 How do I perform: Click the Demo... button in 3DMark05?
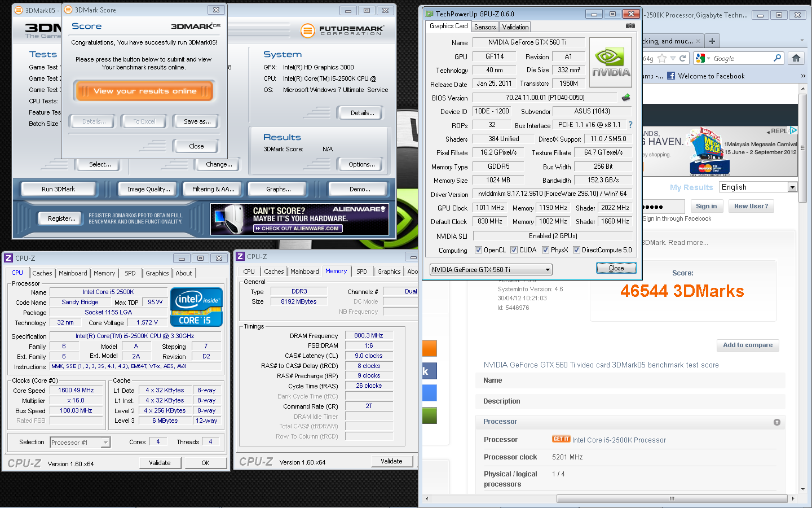(360, 189)
